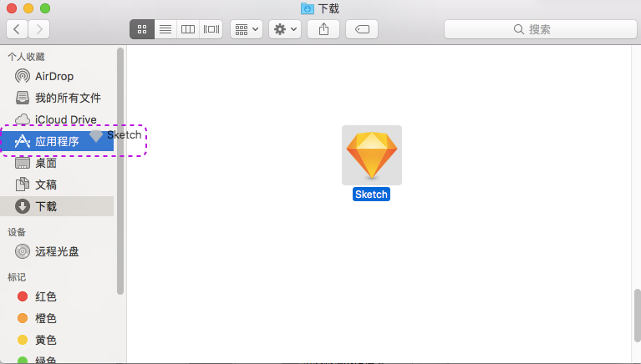Close the Finder window with red button
The height and width of the screenshot is (364, 641).
12,8
